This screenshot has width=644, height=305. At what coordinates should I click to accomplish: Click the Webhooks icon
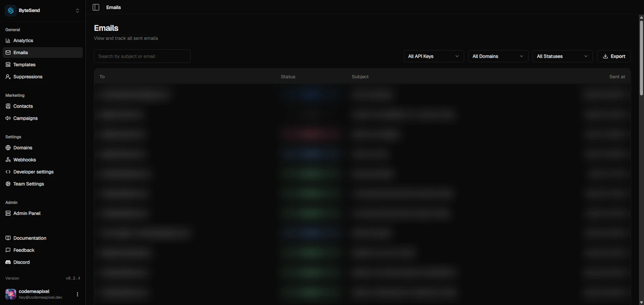pos(8,160)
